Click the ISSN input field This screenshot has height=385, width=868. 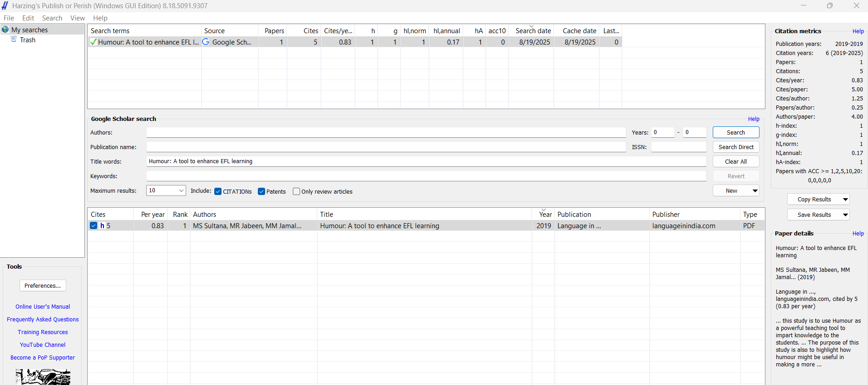coord(679,147)
